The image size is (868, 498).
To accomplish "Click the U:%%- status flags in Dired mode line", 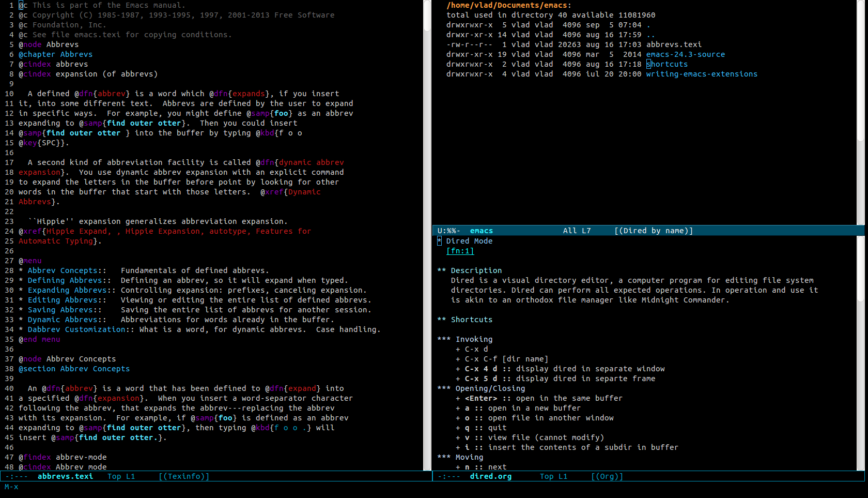I will (x=449, y=231).
